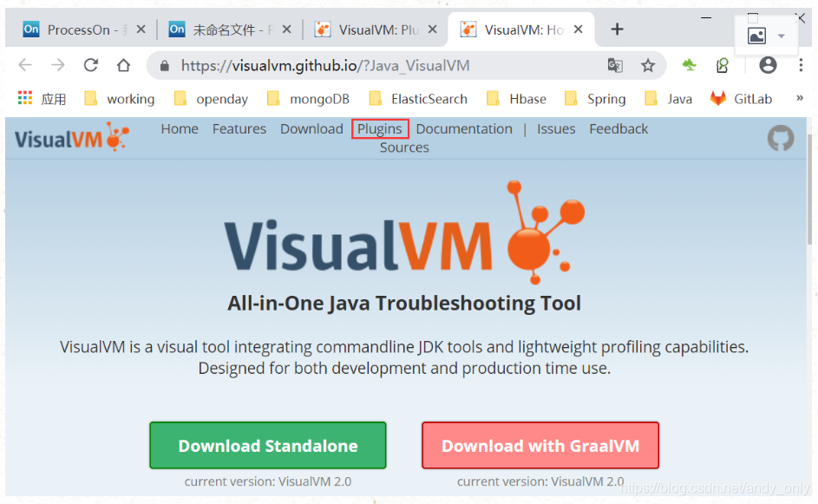818x504 pixels.
Task: Click the Download with GraalVM button
Action: click(540, 446)
